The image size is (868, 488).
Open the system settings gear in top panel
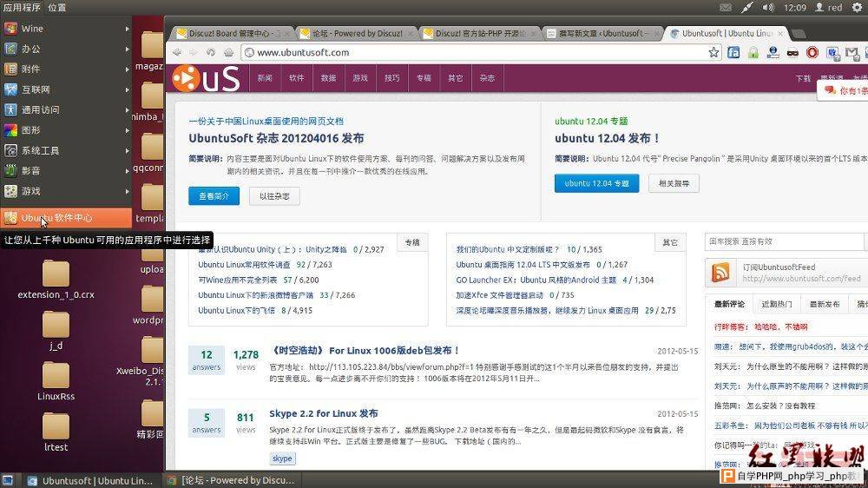858,7
